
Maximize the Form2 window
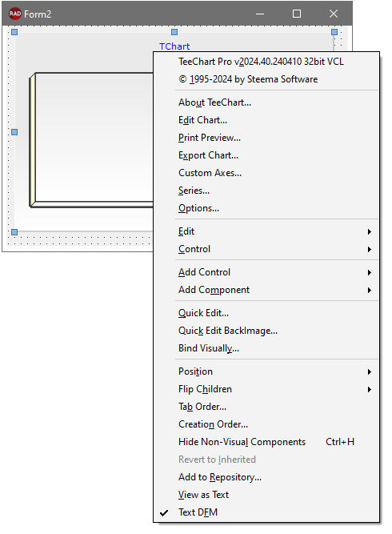(x=297, y=14)
